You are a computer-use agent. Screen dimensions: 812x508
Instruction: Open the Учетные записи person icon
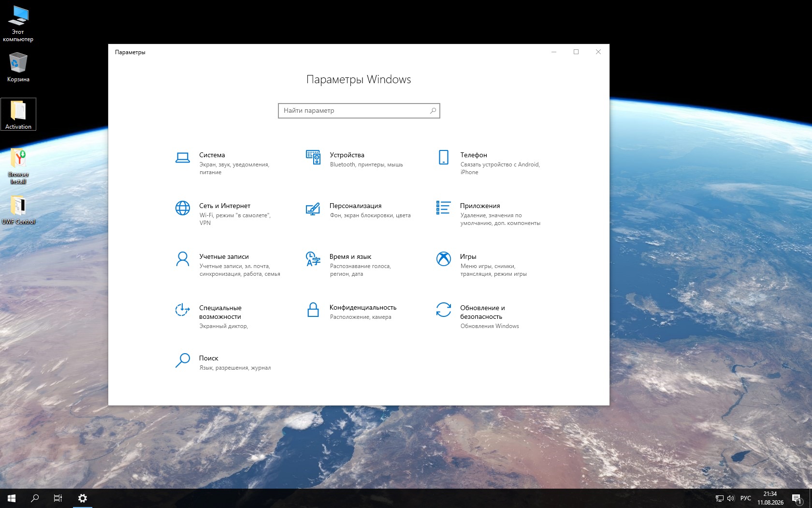tap(183, 259)
